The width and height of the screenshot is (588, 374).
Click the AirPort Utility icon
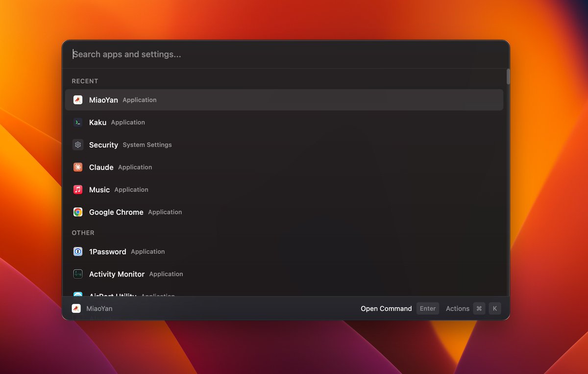point(78,295)
